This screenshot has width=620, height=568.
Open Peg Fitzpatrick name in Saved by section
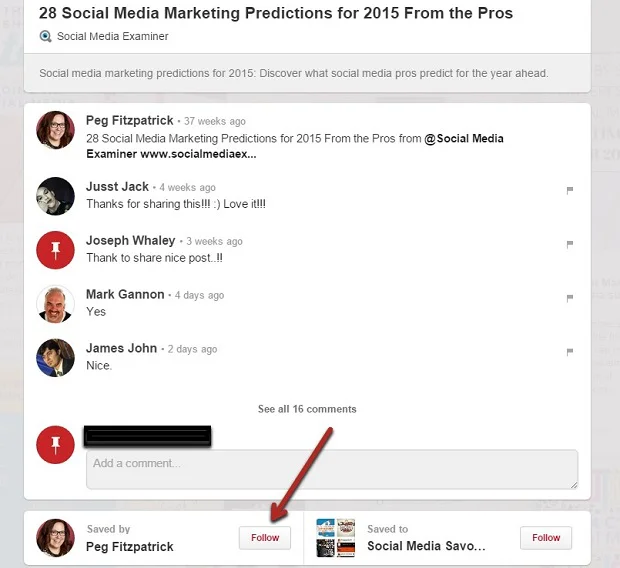coord(129,547)
